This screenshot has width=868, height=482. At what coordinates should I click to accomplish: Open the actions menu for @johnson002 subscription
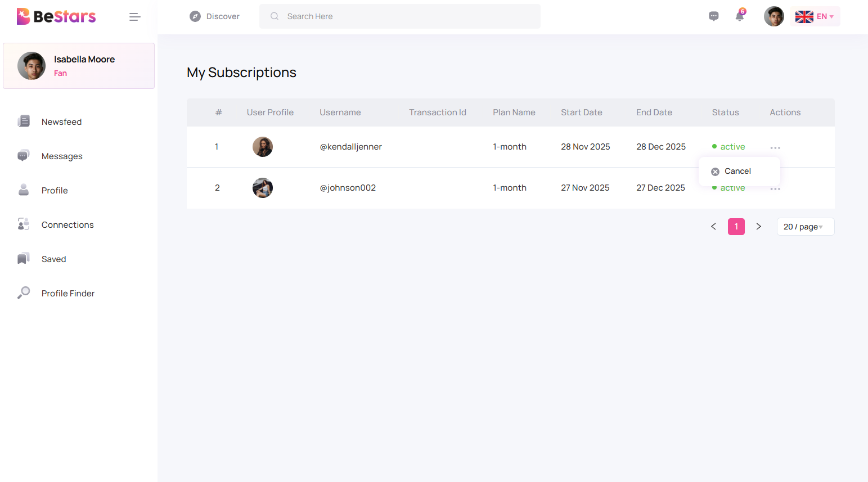(775, 188)
